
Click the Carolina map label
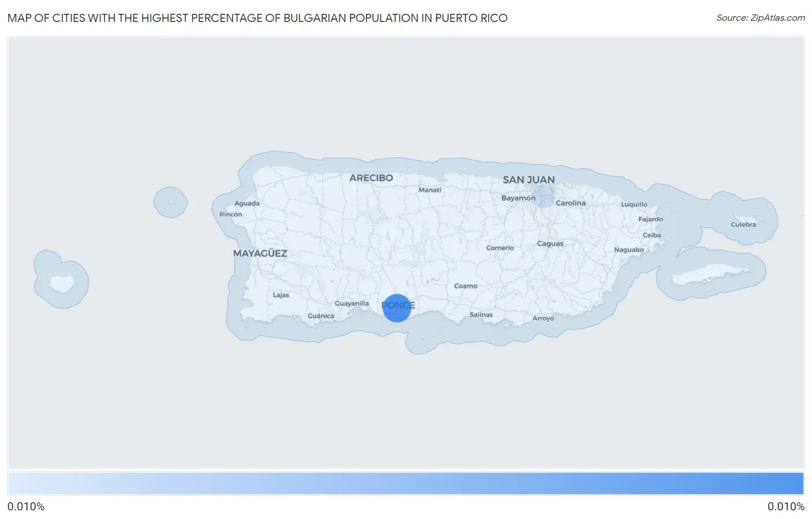[x=571, y=203]
